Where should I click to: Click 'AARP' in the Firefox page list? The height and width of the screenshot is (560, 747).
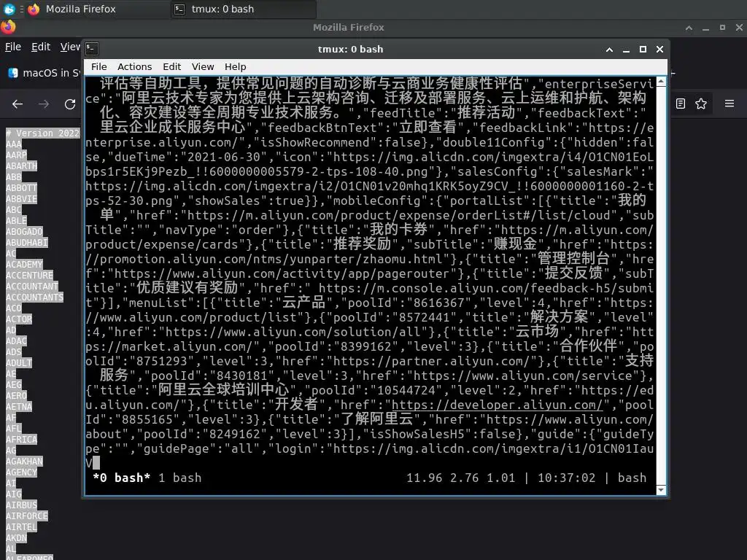pyautogui.click(x=16, y=155)
